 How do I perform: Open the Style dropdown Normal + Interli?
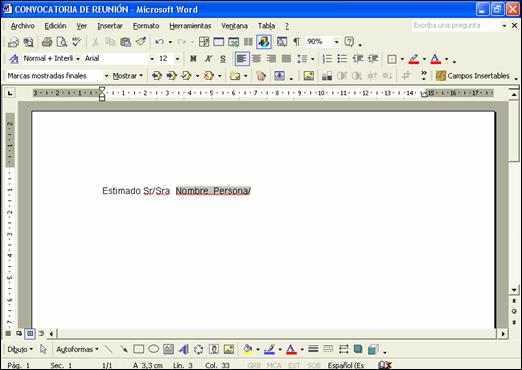click(x=78, y=59)
